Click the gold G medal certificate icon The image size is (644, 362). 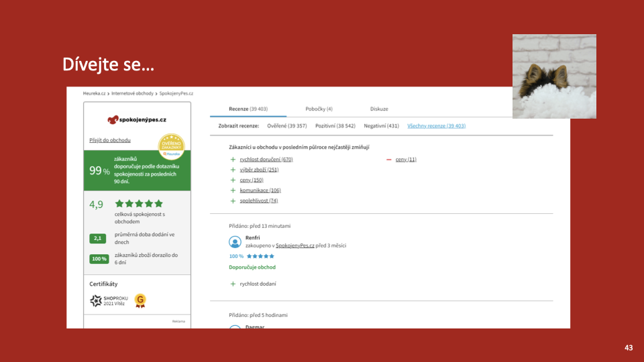coord(140,301)
